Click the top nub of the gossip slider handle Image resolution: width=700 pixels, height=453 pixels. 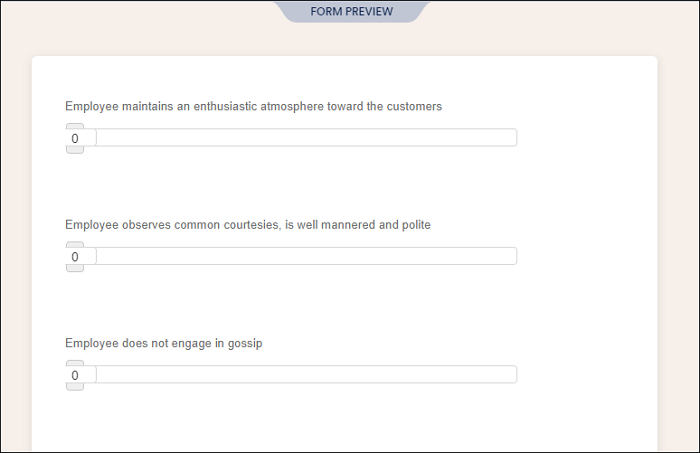tap(75, 363)
